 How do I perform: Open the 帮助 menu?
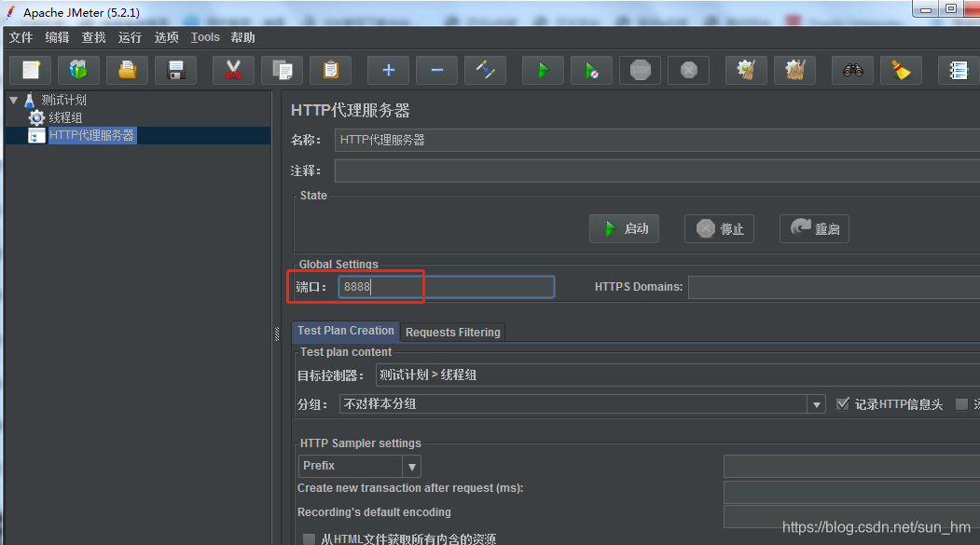click(x=242, y=37)
